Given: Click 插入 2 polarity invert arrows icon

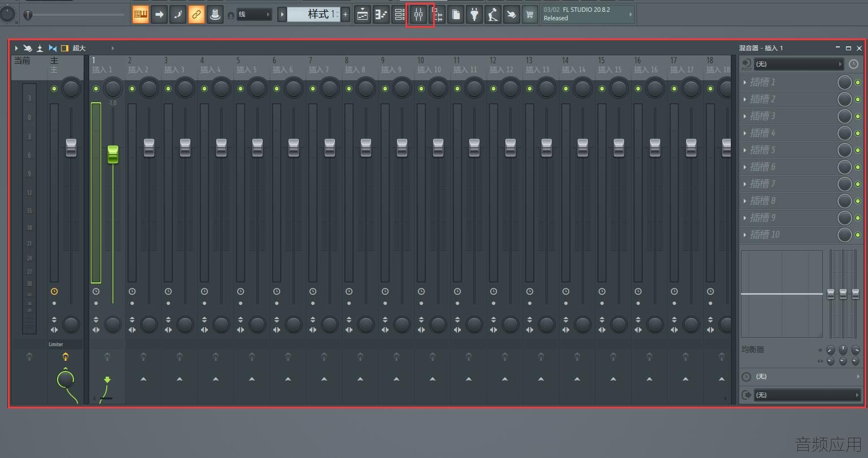Looking at the screenshot, I should pos(132,320).
